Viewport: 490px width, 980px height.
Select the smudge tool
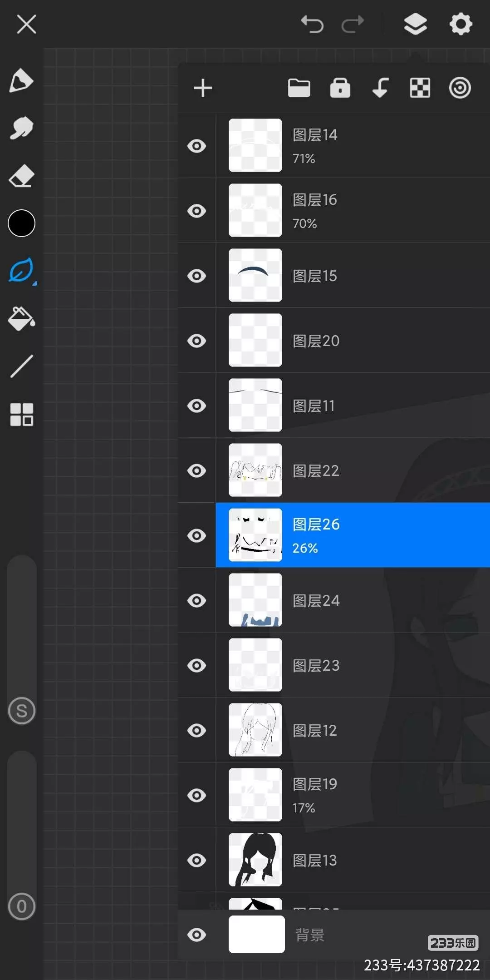(21, 128)
